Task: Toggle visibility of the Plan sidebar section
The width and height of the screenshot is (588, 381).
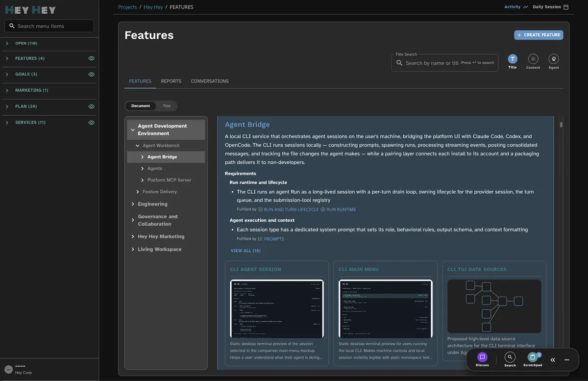Action: pos(91,106)
